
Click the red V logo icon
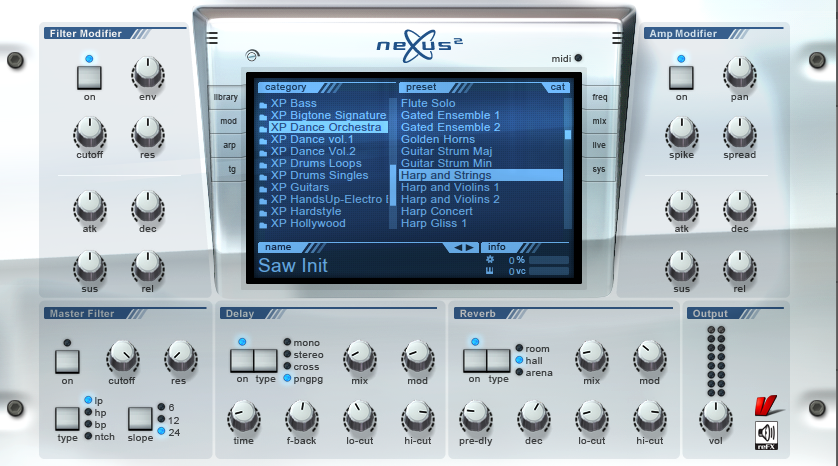pyautogui.click(x=767, y=406)
